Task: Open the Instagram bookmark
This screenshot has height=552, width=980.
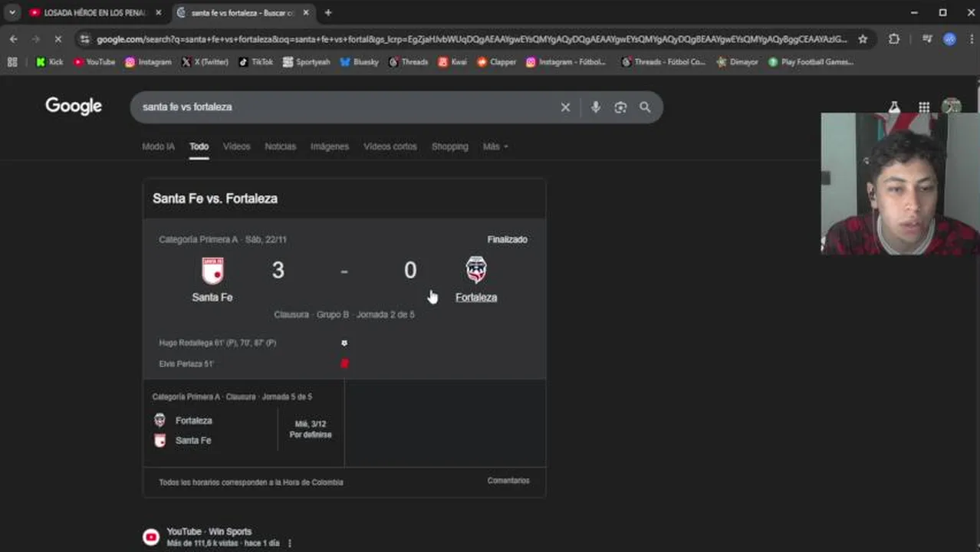Action: pos(148,62)
